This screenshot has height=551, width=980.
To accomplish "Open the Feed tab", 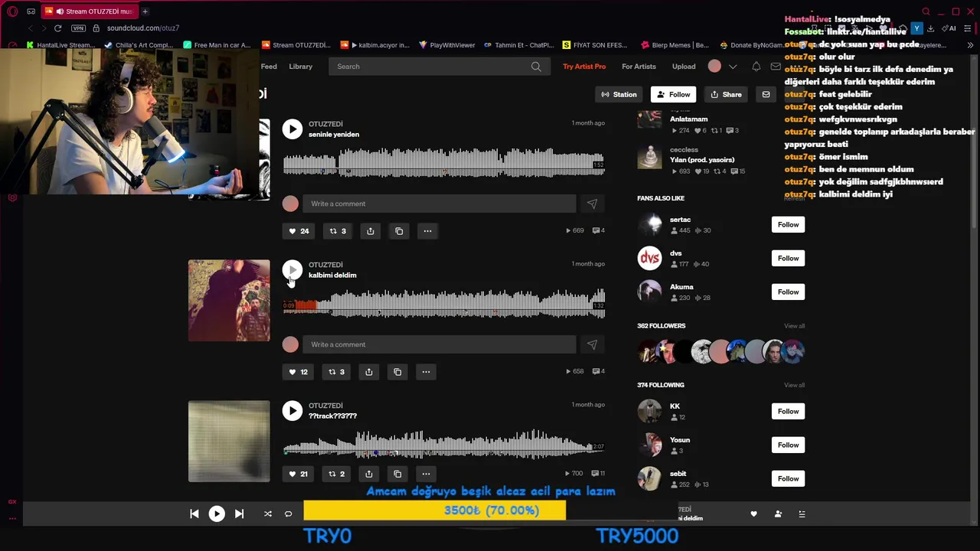I will [x=269, y=67].
